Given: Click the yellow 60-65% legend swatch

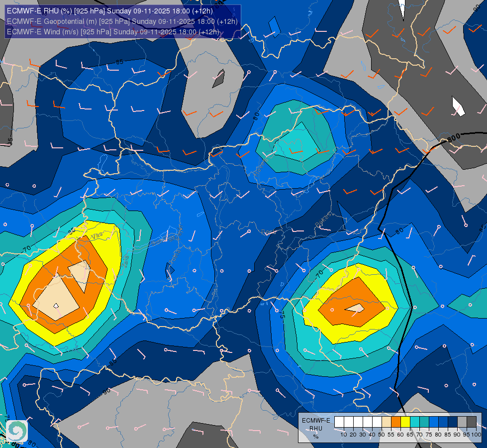Looking at the screenshot, I should point(405,422).
